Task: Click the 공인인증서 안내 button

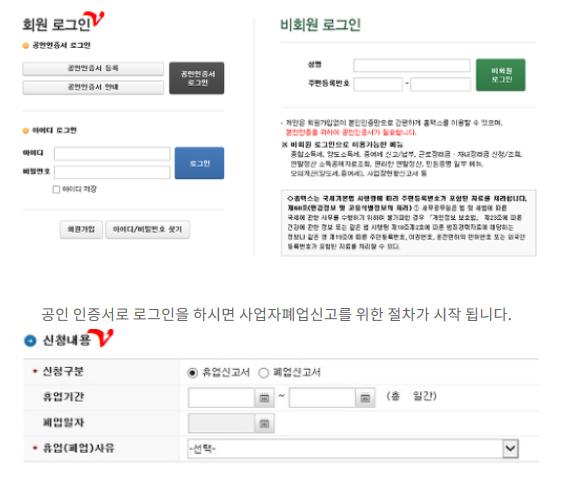Action: tap(93, 87)
